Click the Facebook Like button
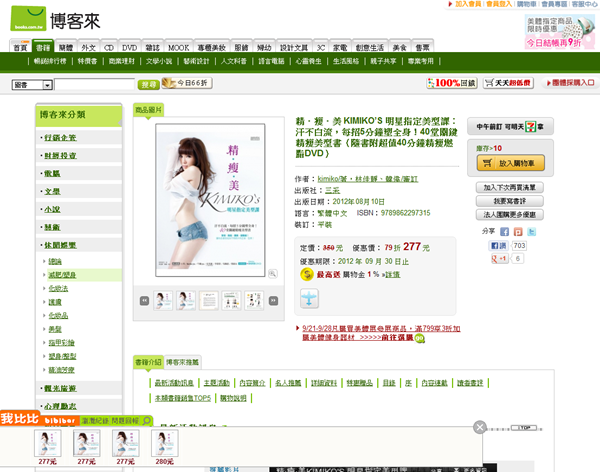The image size is (600, 472). point(499,245)
